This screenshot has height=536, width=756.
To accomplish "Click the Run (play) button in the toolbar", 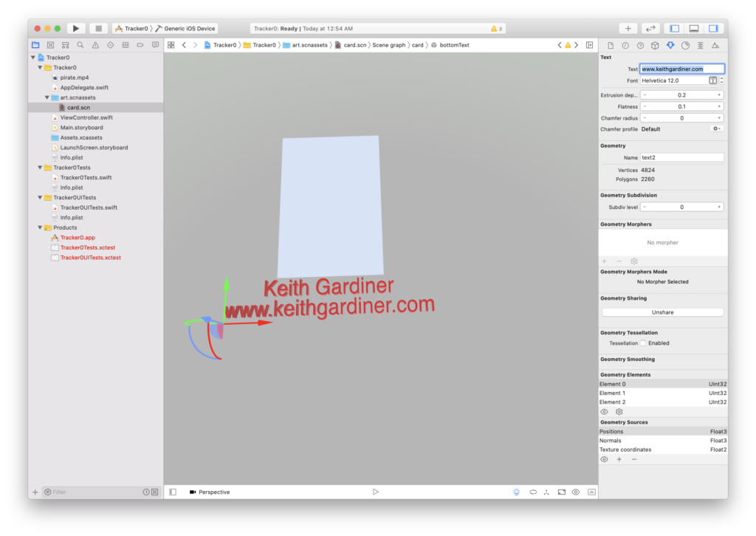I will coord(75,28).
